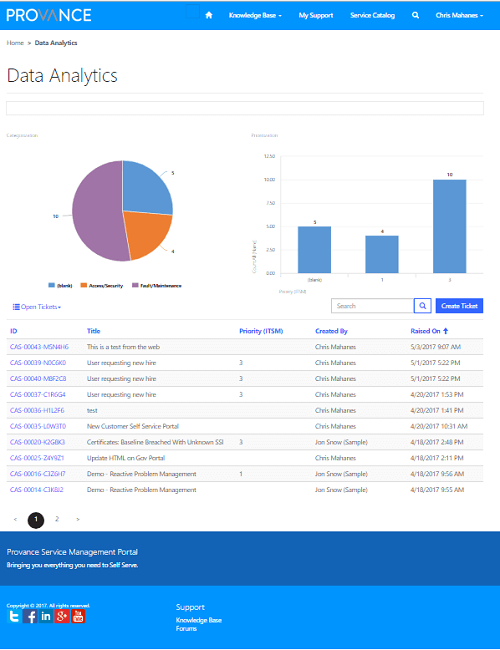Click the Home icon in navbar

click(209, 15)
